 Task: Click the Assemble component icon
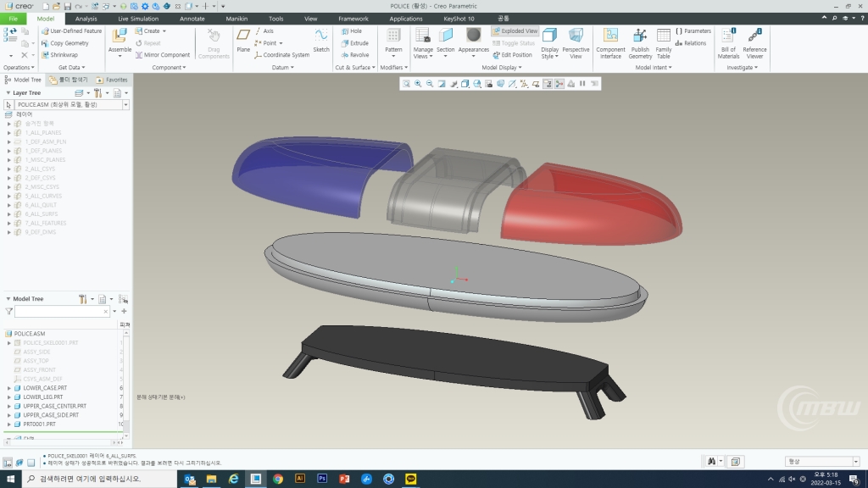[120, 36]
